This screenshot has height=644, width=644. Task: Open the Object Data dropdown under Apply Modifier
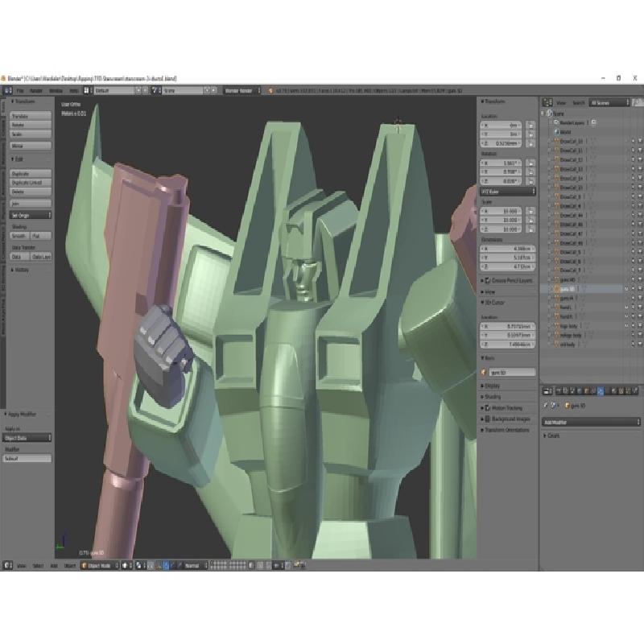pyautogui.click(x=27, y=438)
